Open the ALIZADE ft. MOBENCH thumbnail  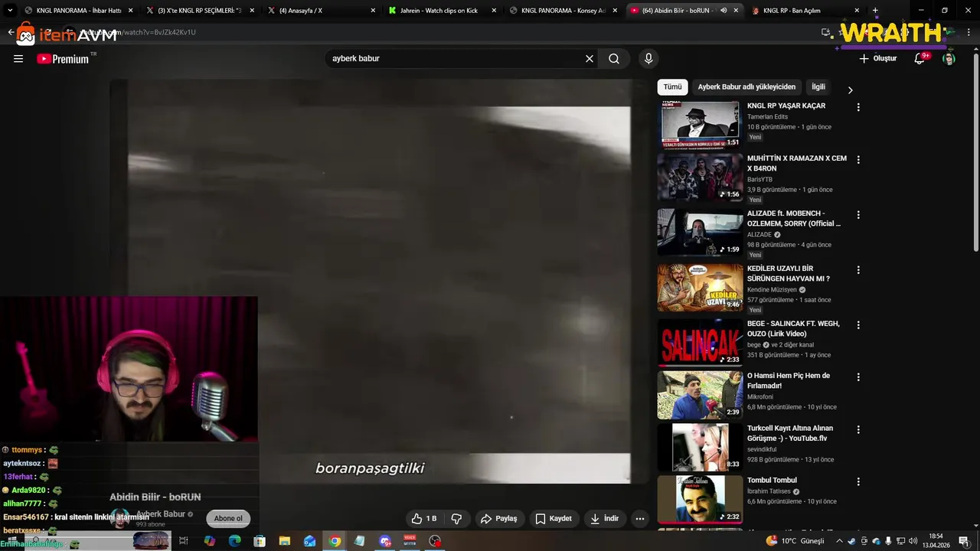click(700, 232)
